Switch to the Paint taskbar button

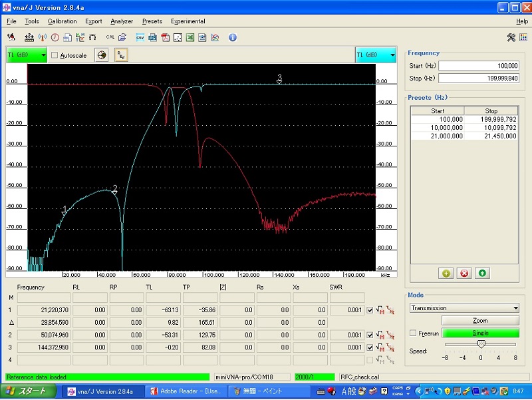coord(269,391)
